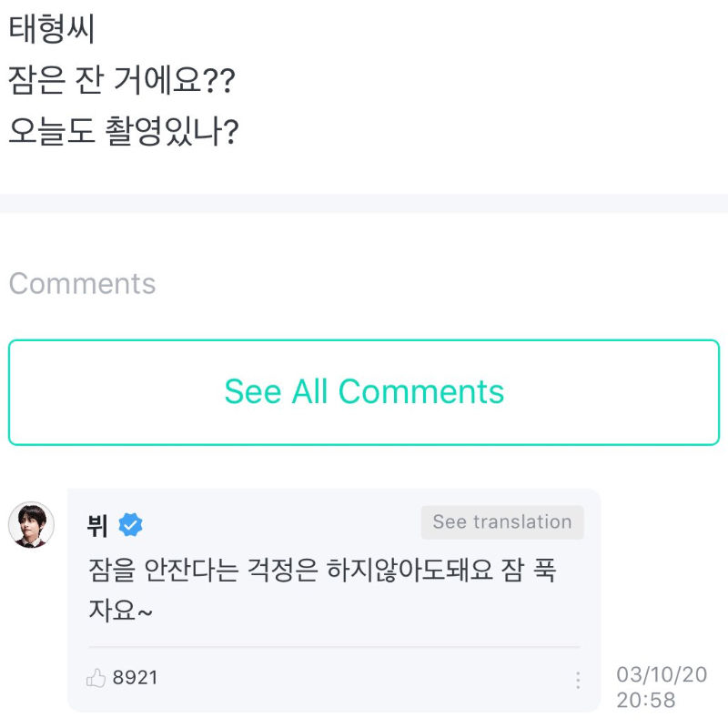
Task: Tap the post line 오늘도 촬영있나?
Action: [x=123, y=133]
